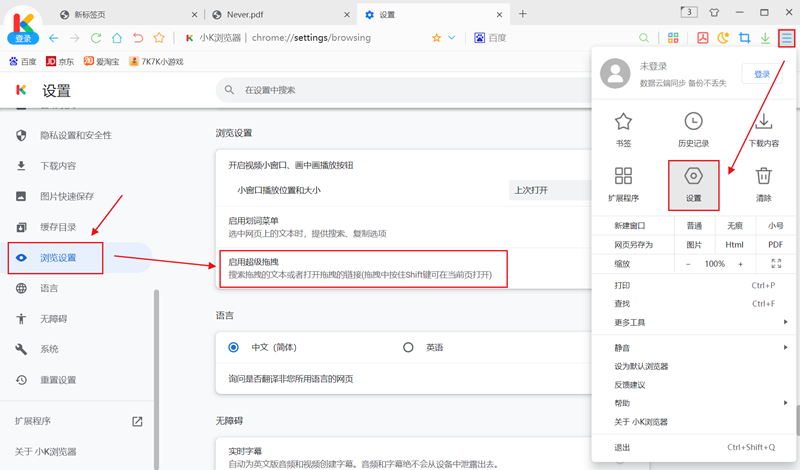Image resolution: width=800 pixels, height=470 pixels.
Task: Switch to the Never.pdf tab
Action: tap(275, 14)
